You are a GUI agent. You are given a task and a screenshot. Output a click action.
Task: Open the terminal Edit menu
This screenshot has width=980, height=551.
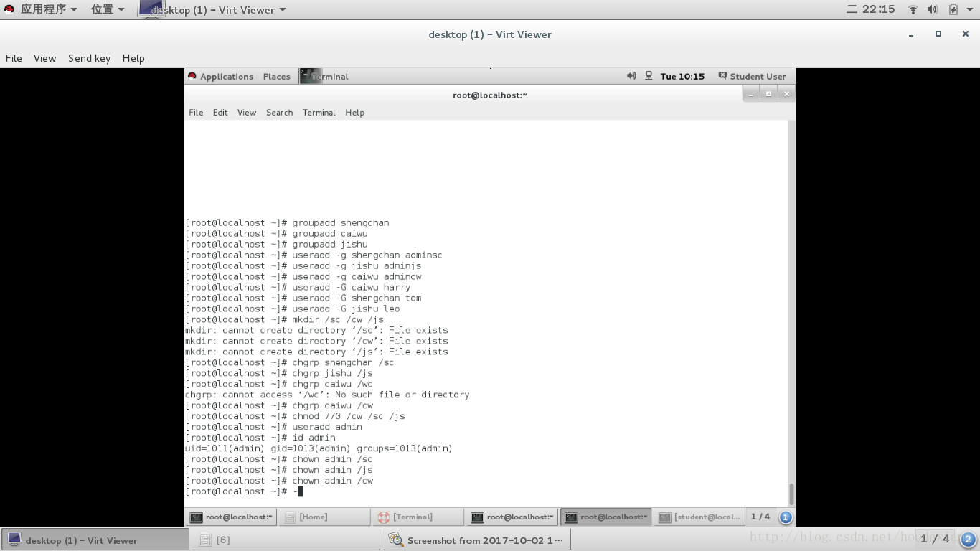pos(220,113)
